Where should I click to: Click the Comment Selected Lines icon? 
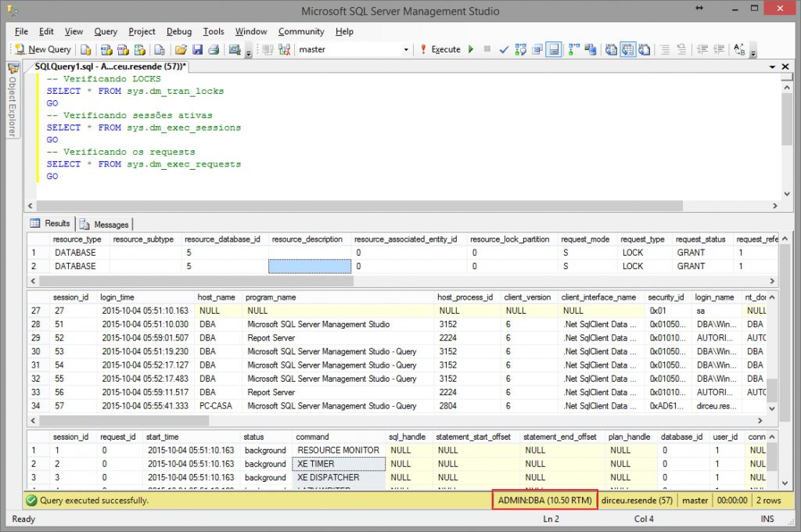point(665,49)
